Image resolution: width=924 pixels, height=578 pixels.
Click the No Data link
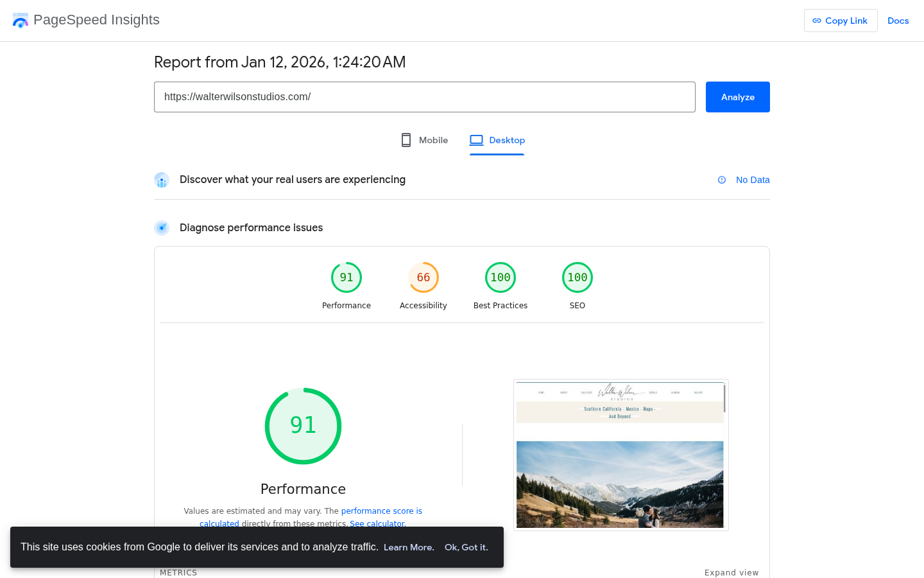(x=752, y=180)
